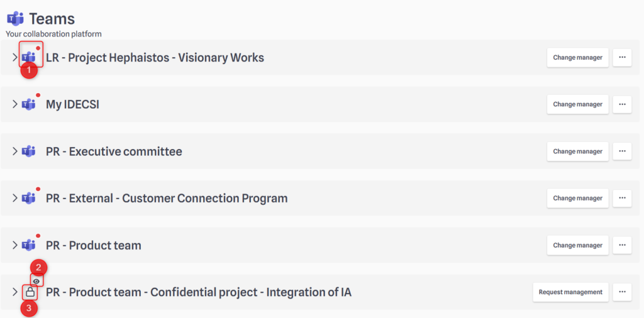The width and height of the screenshot is (644, 318).
Task: Click the eye icon above the lock icon
Action: pos(36,281)
